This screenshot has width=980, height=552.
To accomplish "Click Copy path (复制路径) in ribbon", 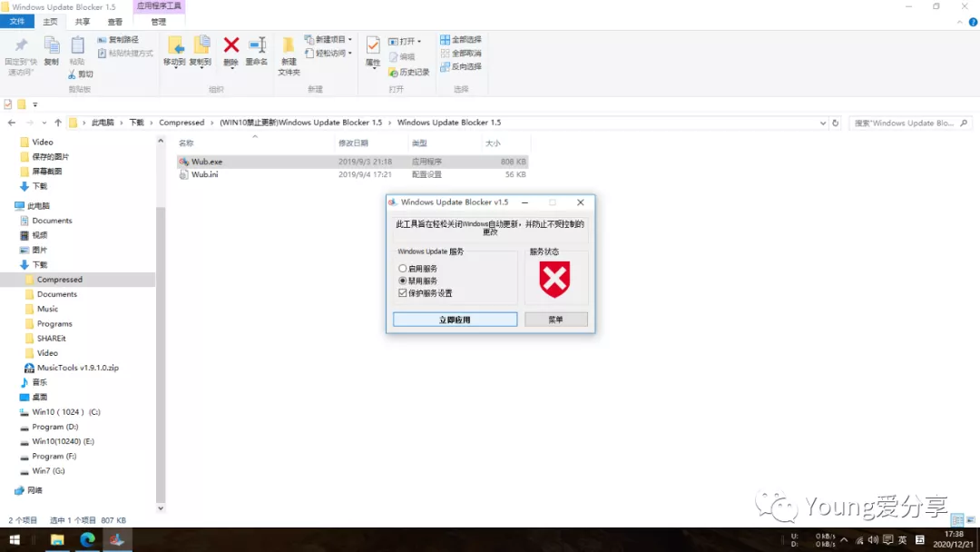I will click(118, 39).
